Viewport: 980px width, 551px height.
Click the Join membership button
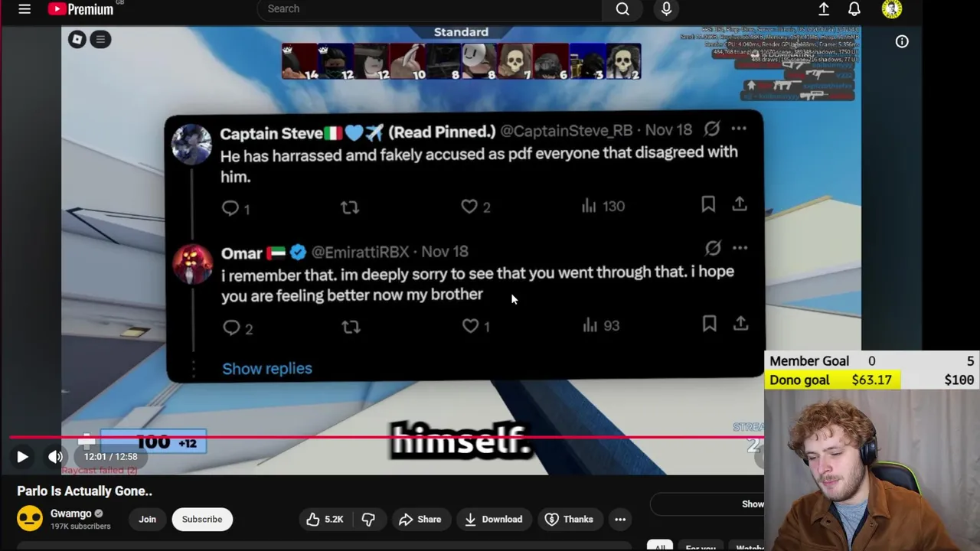coord(147,520)
